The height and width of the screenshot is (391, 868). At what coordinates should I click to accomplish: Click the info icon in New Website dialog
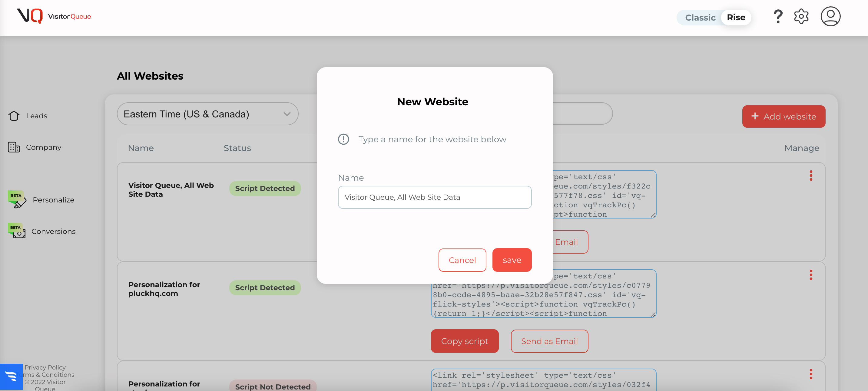click(343, 140)
